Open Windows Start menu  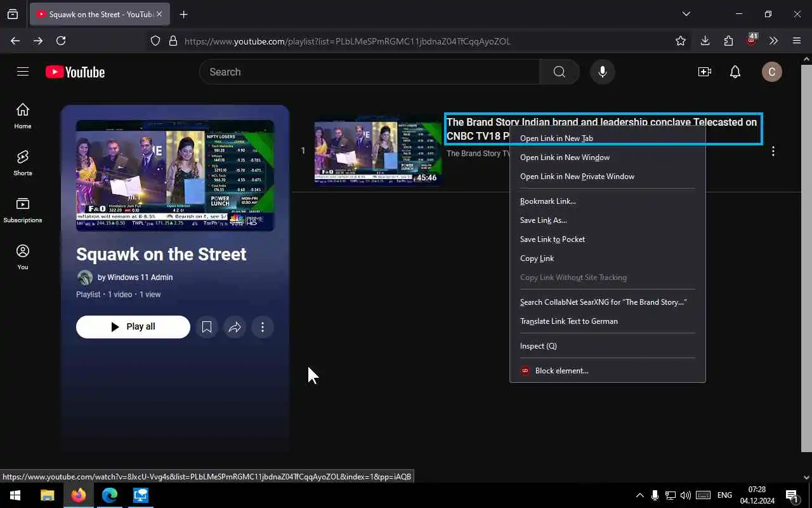15,495
